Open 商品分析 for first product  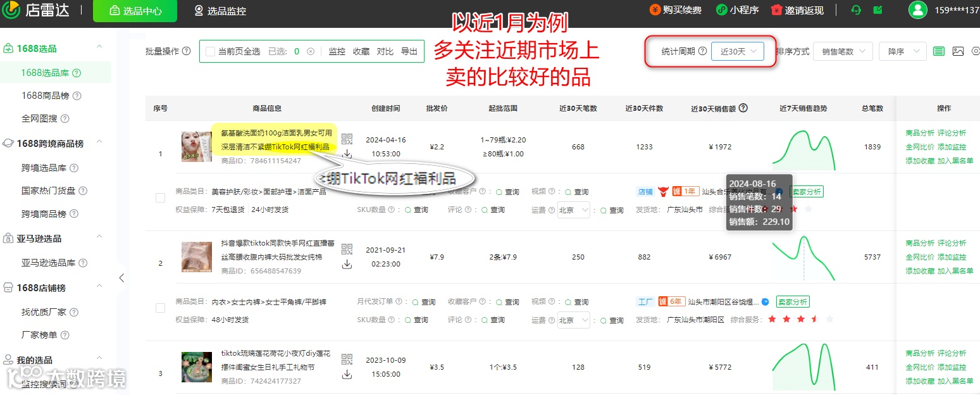pyautogui.click(x=920, y=133)
